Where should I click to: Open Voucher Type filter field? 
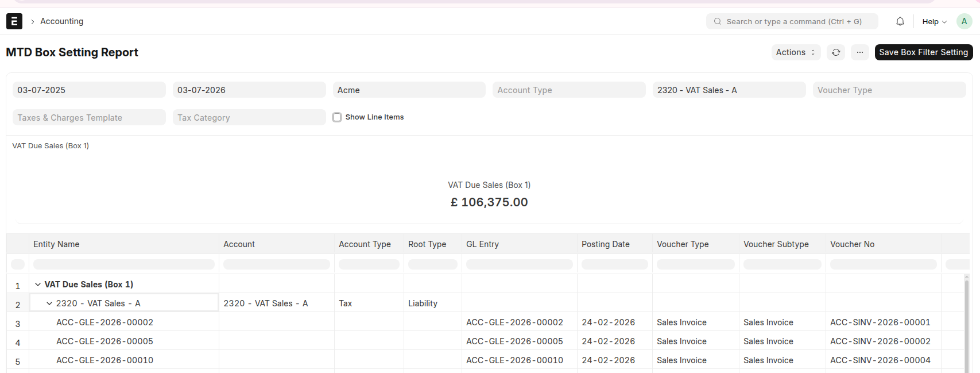(889, 90)
